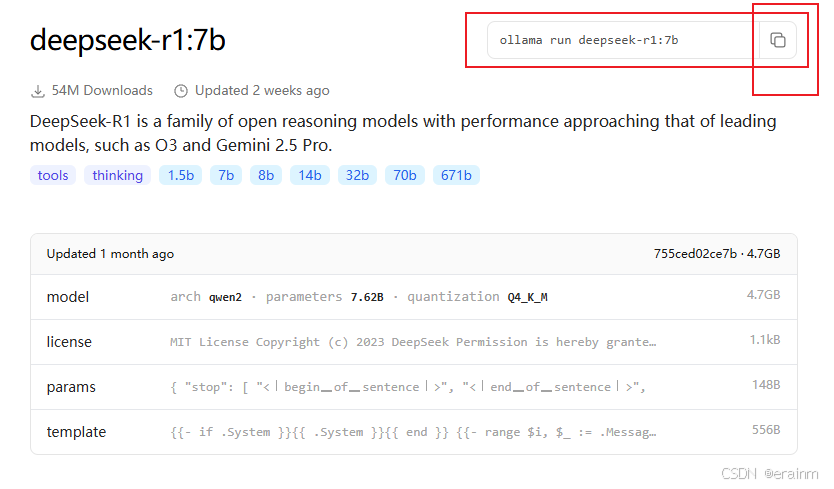Click the 4.7GB size in model row
Image resolution: width=834 pixels, height=489 pixels.
pyautogui.click(x=763, y=295)
